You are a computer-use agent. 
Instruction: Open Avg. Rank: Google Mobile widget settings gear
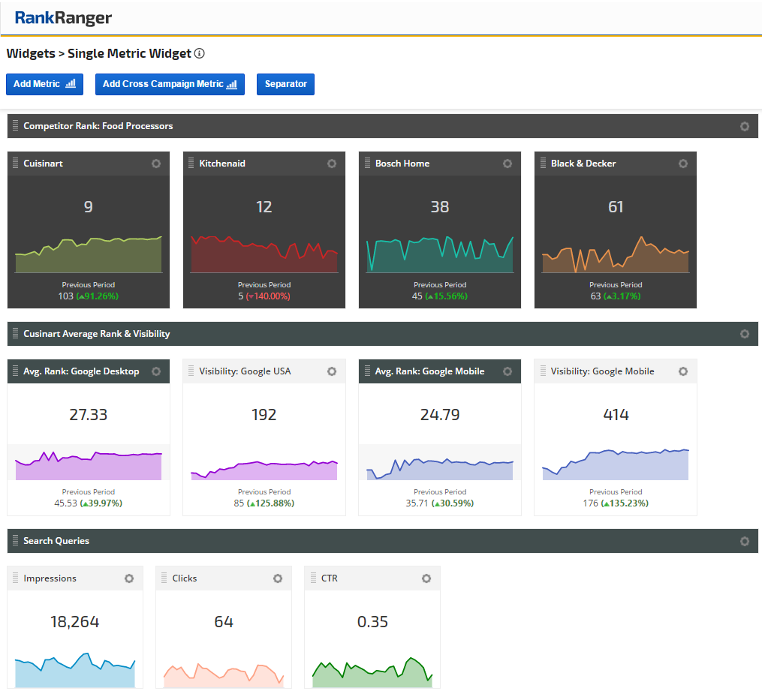(x=507, y=371)
